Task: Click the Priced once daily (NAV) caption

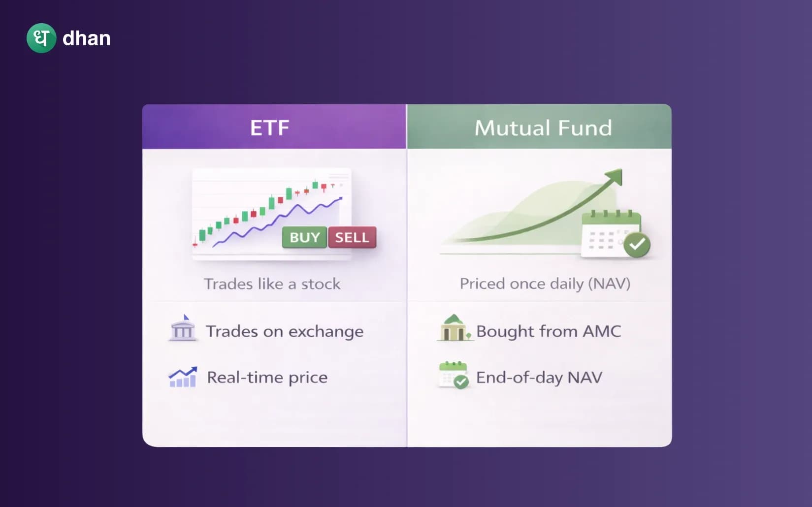Action: click(545, 284)
